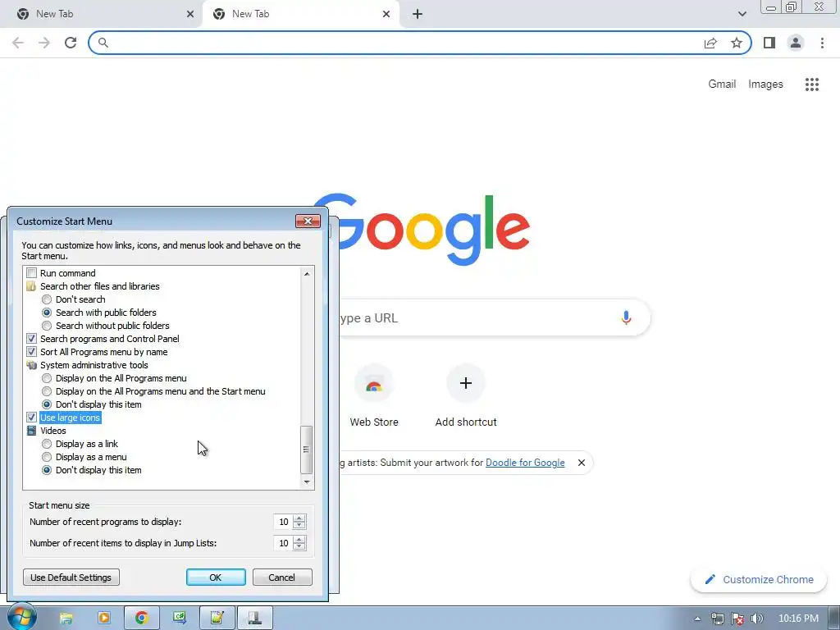Select Don't search radio option
Screen dimensions: 840x630
click(x=47, y=299)
